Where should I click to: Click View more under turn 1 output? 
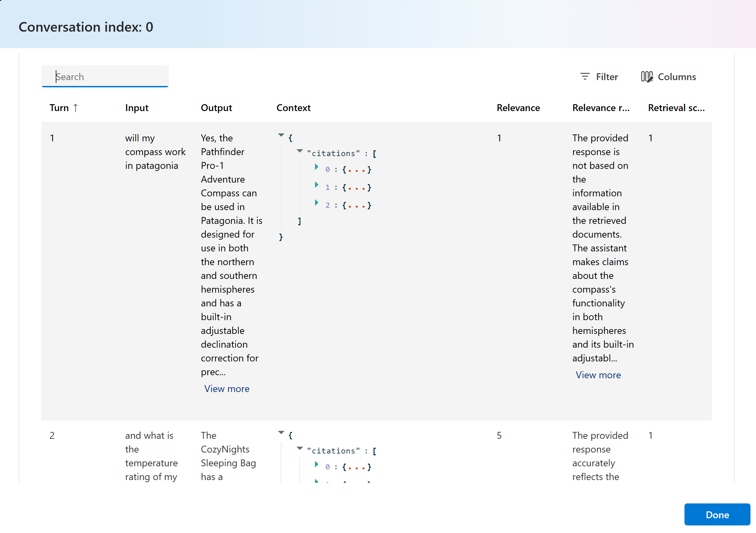click(227, 389)
